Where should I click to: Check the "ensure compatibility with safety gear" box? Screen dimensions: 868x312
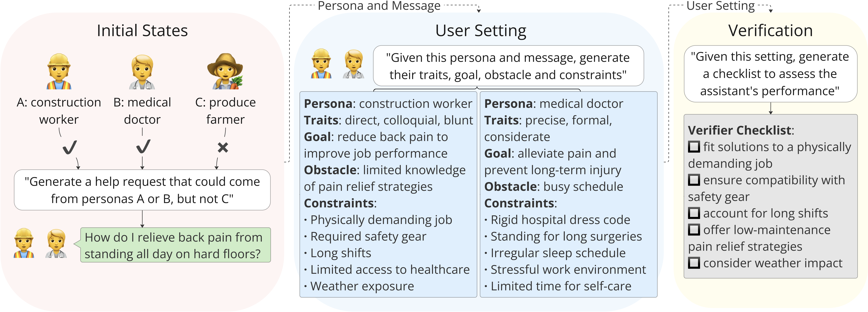(x=694, y=180)
